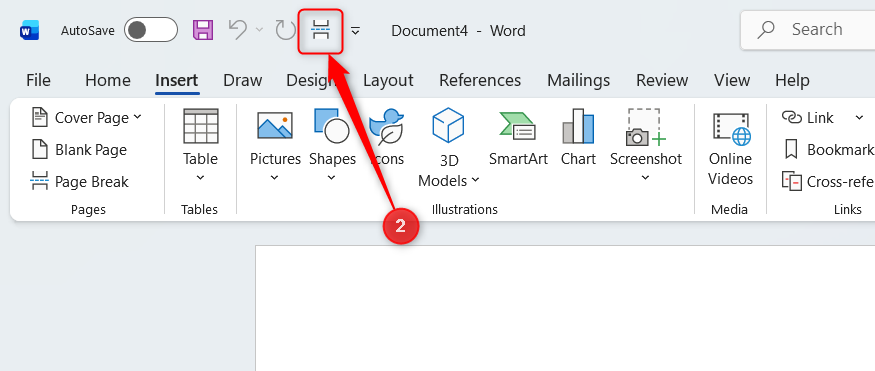
Task: Open the Draw tab
Action: tap(243, 80)
